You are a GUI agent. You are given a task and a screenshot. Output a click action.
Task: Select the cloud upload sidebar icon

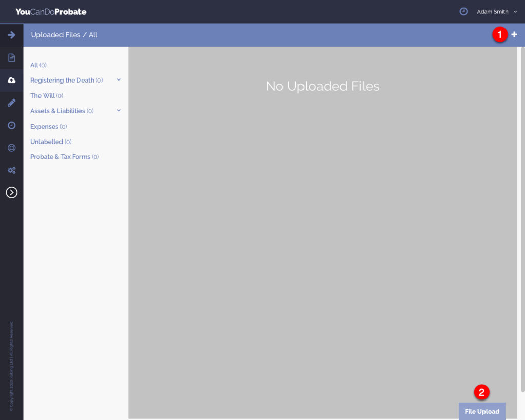(11, 81)
